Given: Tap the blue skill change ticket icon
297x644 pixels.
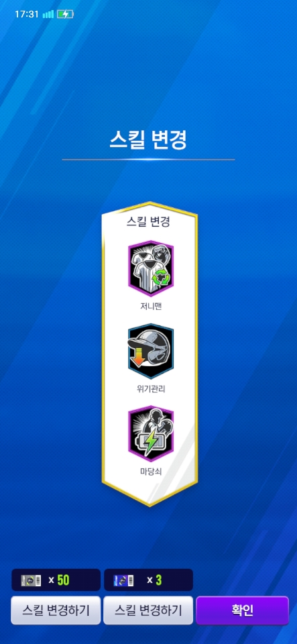Looking at the screenshot, I should [123, 580].
